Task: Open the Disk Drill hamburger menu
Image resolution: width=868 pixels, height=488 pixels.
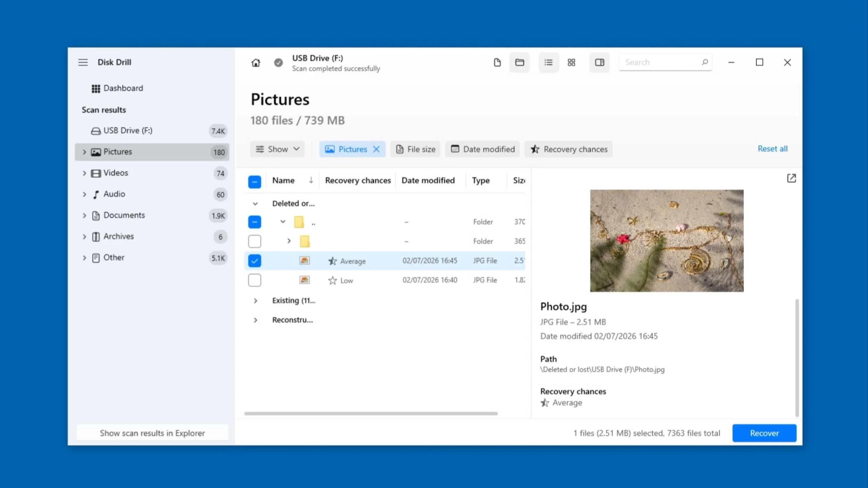Action: [83, 63]
